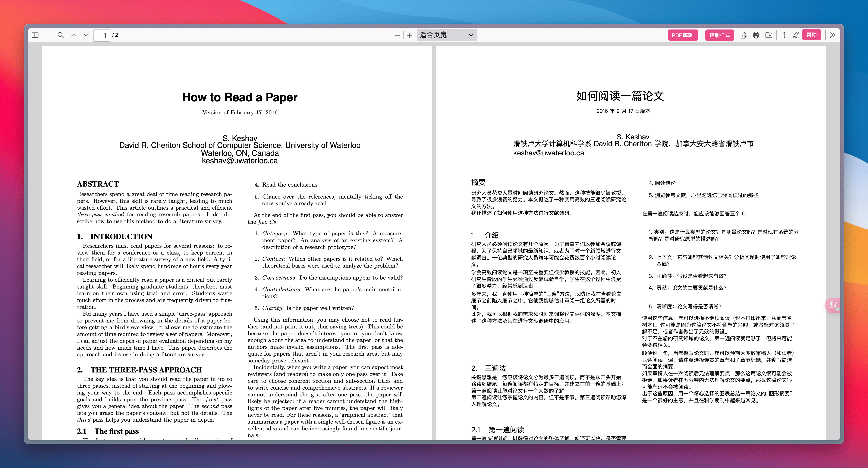Screen dimensions: 868x468
Task: Click the '2.1 第一遍阅读' heading
Action: click(498, 430)
